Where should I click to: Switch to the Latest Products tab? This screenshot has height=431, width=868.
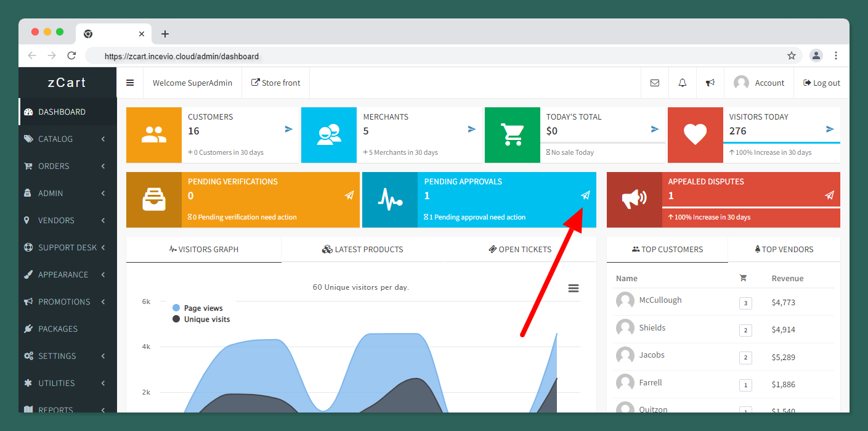point(362,250)
